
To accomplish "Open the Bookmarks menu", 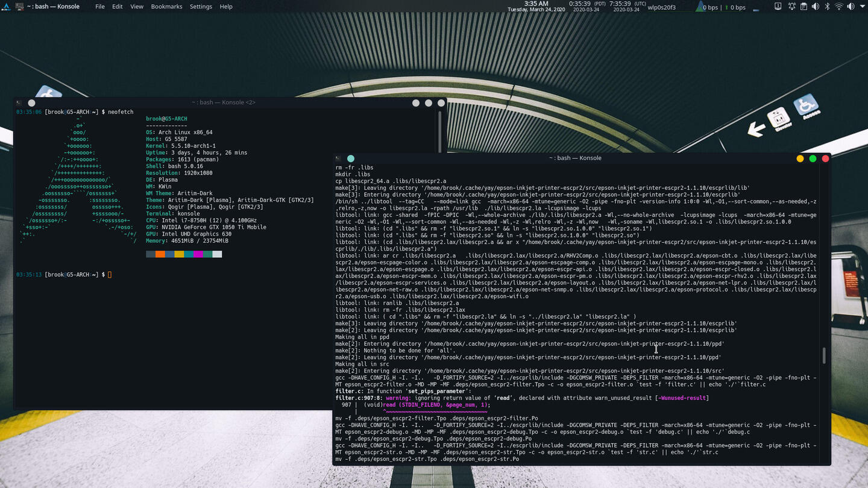I will tap(166, 7).
